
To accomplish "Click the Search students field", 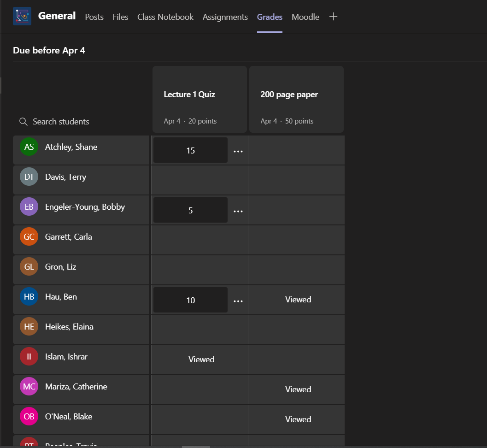I will [x=61, y=122].
